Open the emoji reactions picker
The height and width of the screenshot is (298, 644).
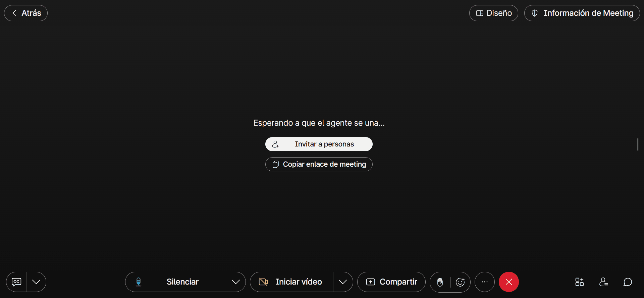(x=460, y=282)
